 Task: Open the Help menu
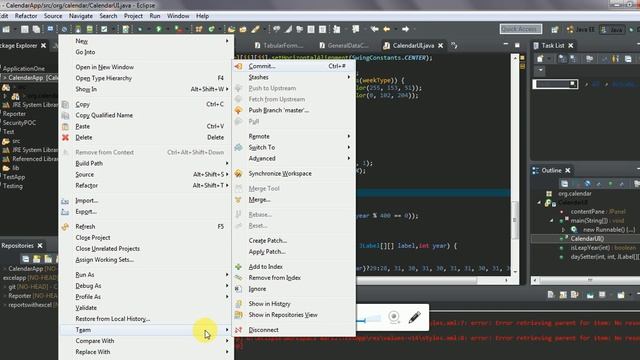pyautogui.click(x=202, y=16)
